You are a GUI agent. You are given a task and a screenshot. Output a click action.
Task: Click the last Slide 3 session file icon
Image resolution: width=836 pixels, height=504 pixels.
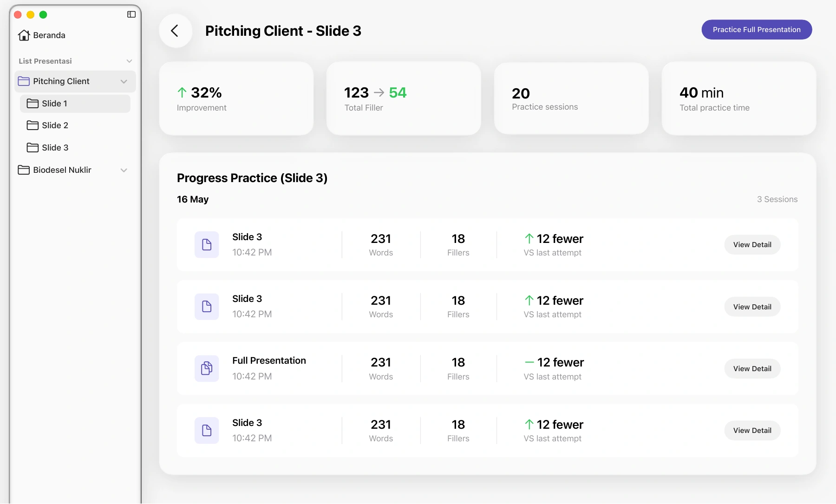tap(207, 430)
